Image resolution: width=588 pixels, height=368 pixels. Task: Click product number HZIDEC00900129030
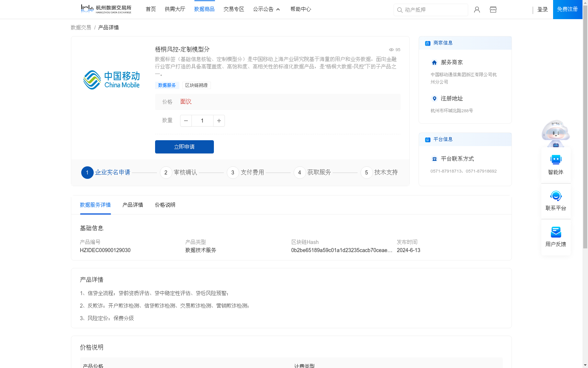(x=105, y=250)
